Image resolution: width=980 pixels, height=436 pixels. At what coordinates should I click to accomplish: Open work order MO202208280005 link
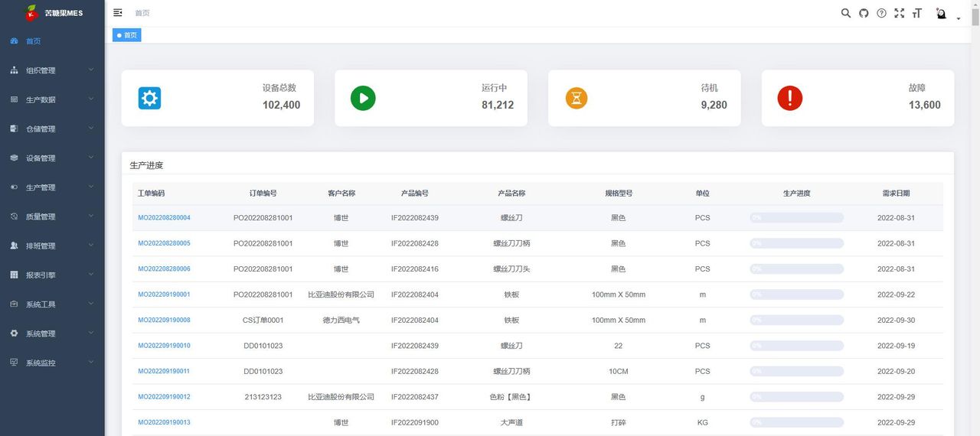[164, 243]
